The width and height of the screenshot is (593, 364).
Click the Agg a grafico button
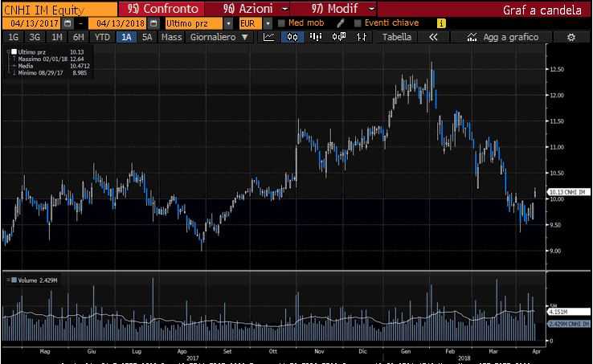(502, 37)
